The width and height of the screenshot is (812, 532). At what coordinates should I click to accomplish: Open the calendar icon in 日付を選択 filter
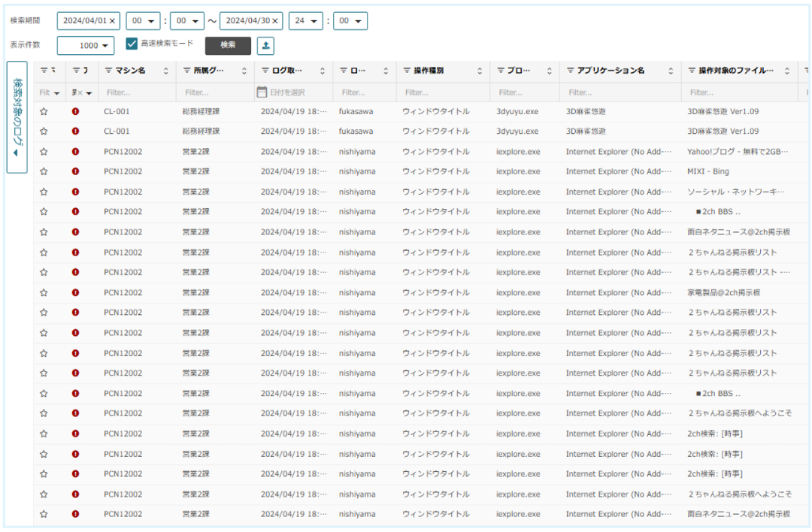coord(262,92)
